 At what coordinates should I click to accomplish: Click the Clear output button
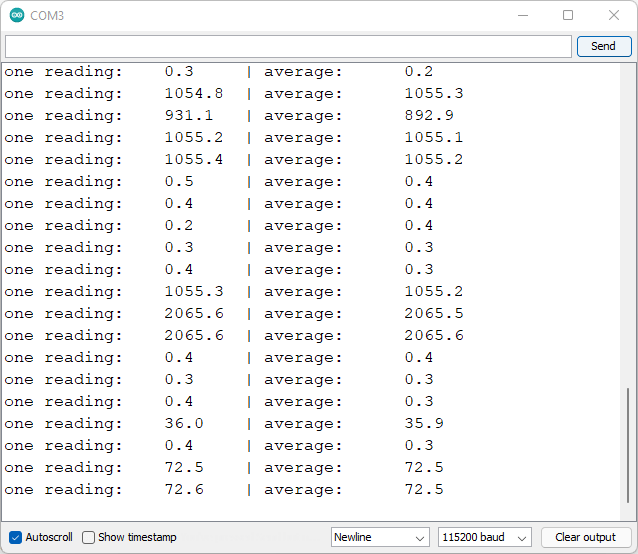(x=585, y=537)
